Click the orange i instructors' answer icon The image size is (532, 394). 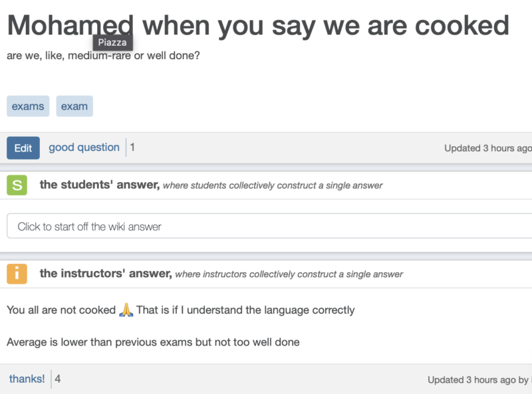click(16, 274)
